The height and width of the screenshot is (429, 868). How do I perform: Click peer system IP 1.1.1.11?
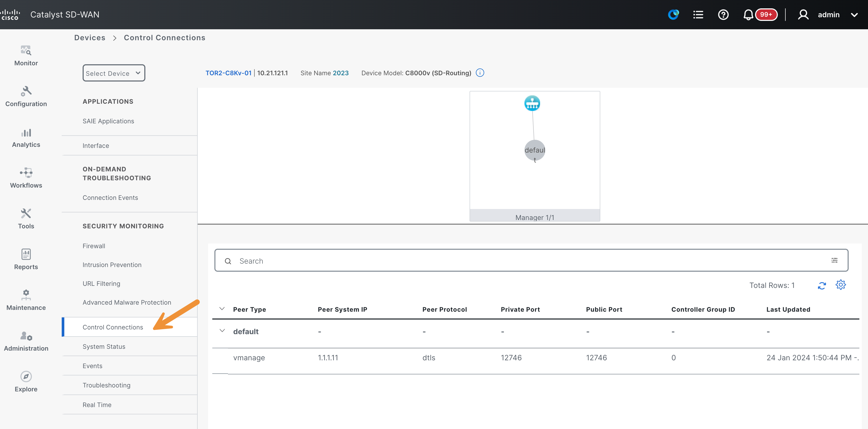pyautogui.click(x=328, y=358)
